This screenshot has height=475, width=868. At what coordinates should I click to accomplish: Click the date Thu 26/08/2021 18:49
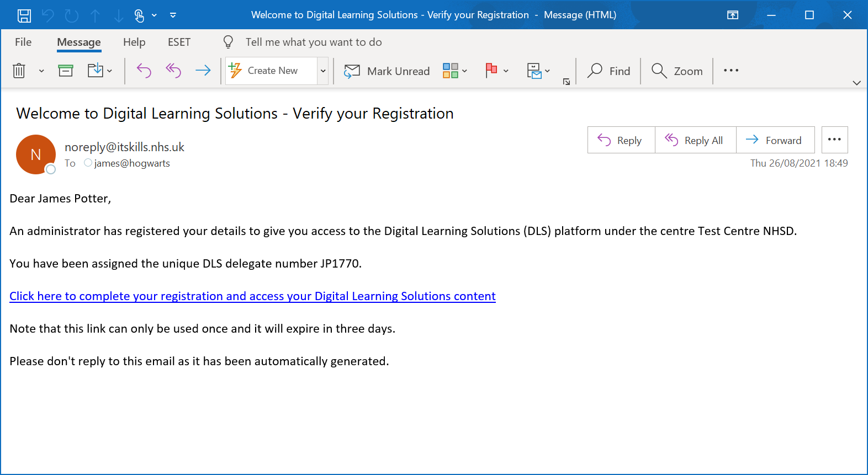point(799,163)
